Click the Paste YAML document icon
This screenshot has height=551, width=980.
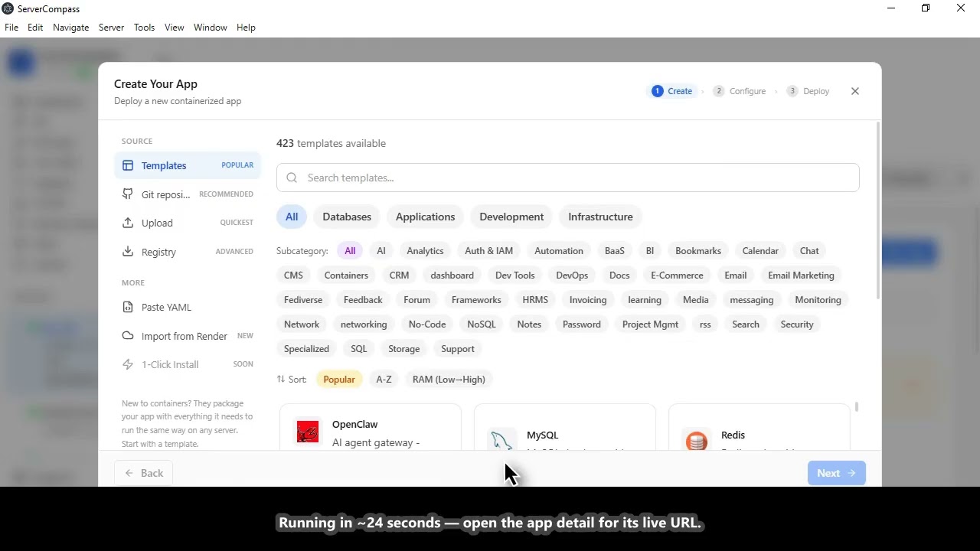[x=128, y=307]
